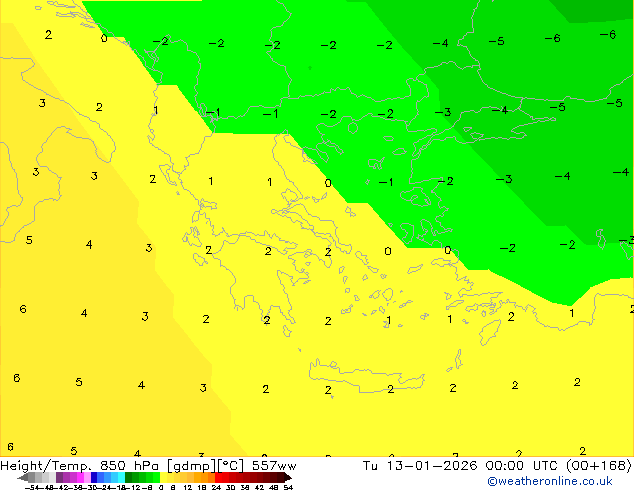The height and width of the screenshot is (490, 634).
Task: Click the "(00+168)" forecast hour text
Action: (x=599, y=466)
